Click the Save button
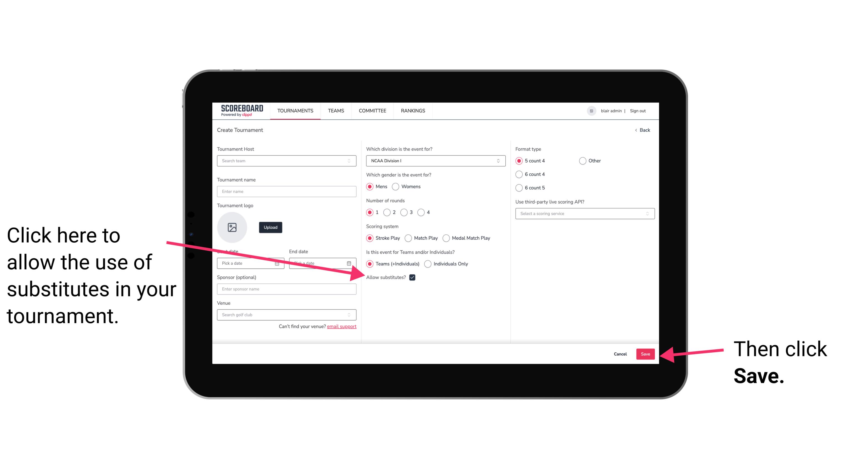This screenshot has height=467, width=868. click(x=645, y=353)
